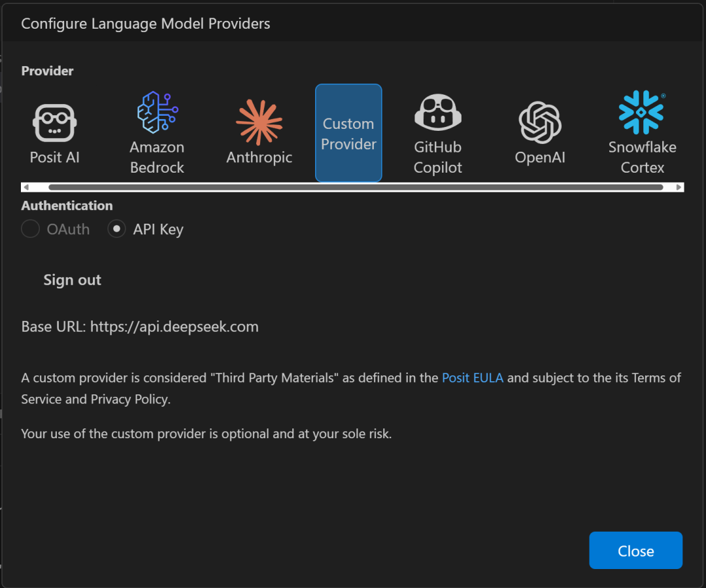The width and height of the screenshot is (706, 588).
Task: Click the GitHub Copilot label text
Action: [x=437, y=157]
